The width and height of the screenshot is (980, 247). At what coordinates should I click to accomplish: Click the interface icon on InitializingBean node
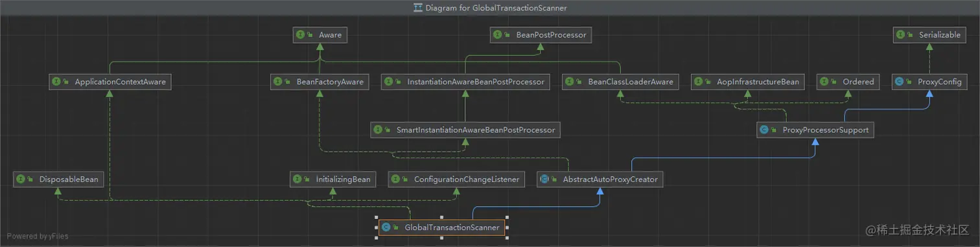[297, 179]
